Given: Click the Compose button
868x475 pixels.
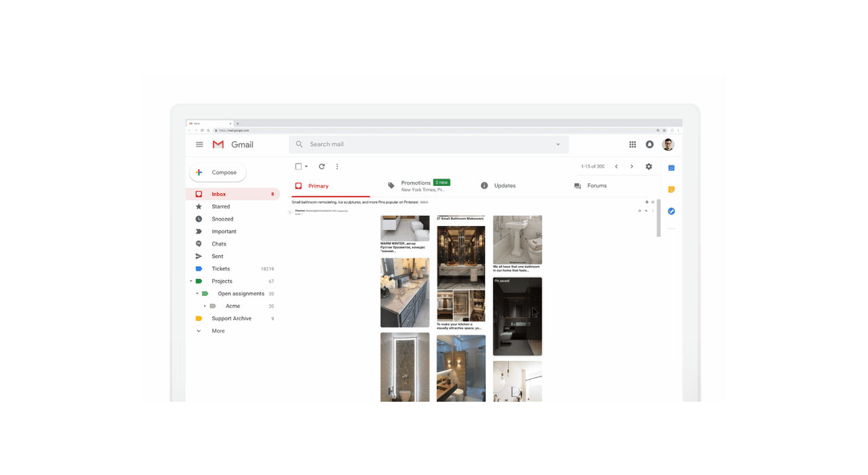Looking at the screenshot, I should pos(218,172).
